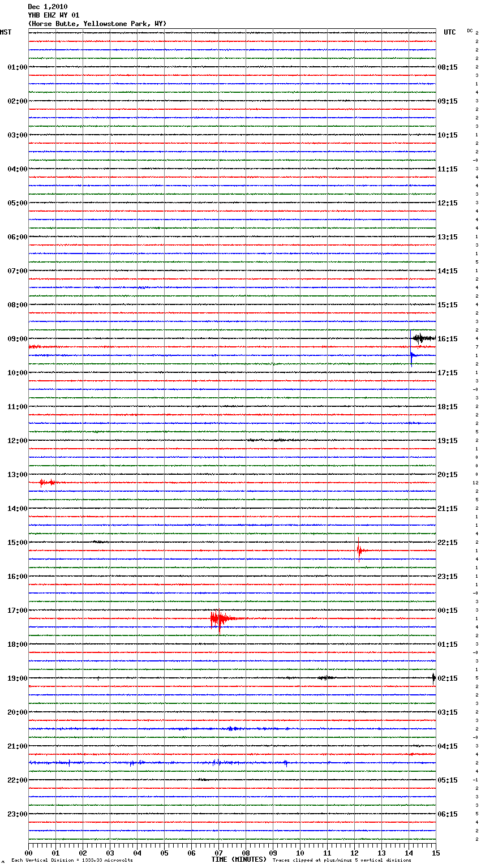Image resolution: width=481 pixels, height=868 pixels.
Task: Click the Horse Butte, Yellowstone Park location label
Action: pyautogui.click(x=97, y=24)
